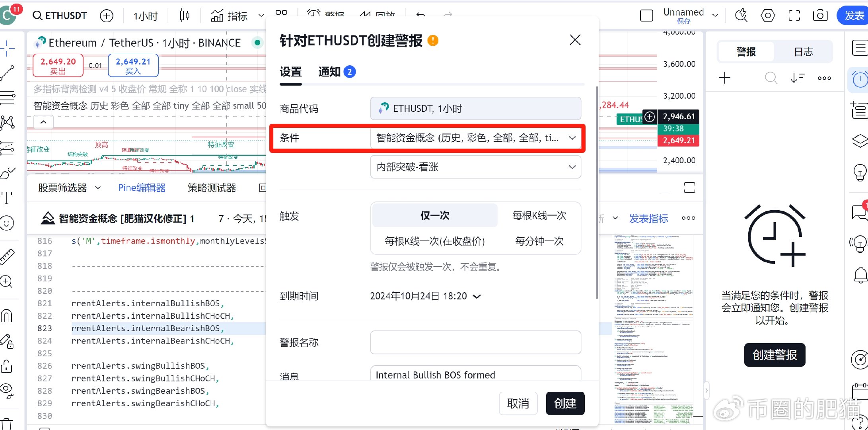This screenshot has height=430, width=868.
Task: Click 创建警报 button in alerts panel
Action: point(775,355)
